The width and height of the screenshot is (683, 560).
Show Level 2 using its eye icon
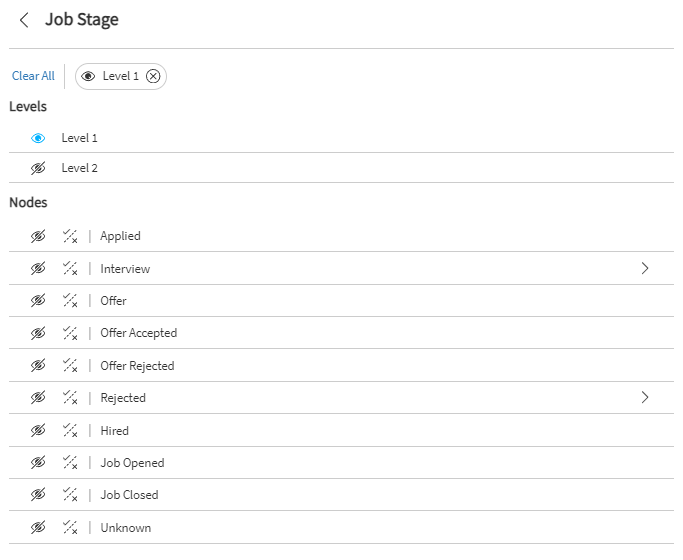[38, 168]
